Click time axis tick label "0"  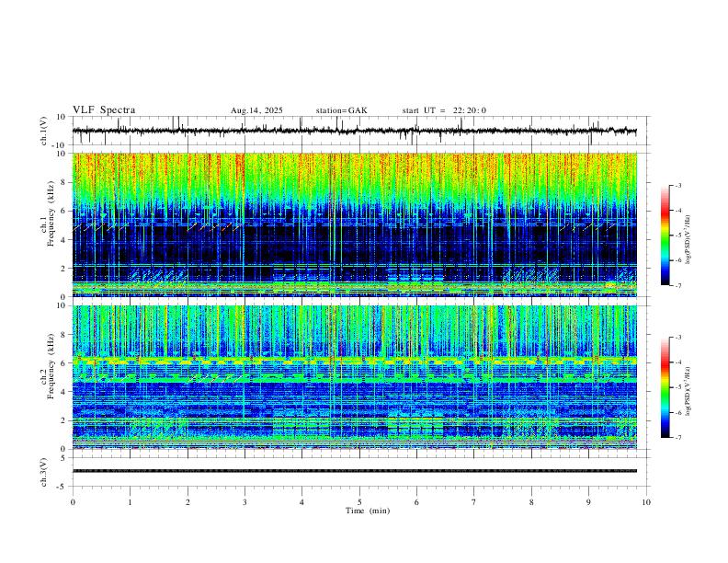pyautogui.click(x=73, y=502)
